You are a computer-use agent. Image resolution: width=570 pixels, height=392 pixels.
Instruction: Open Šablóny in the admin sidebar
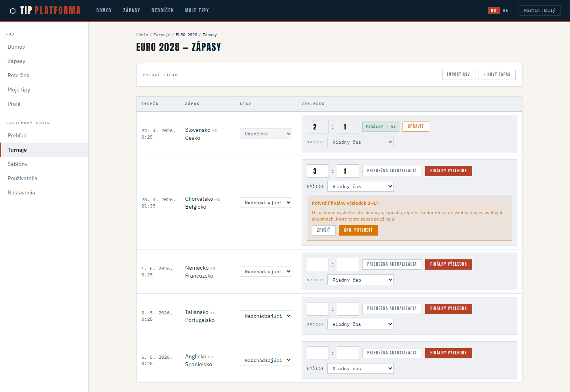click(17, 164)
